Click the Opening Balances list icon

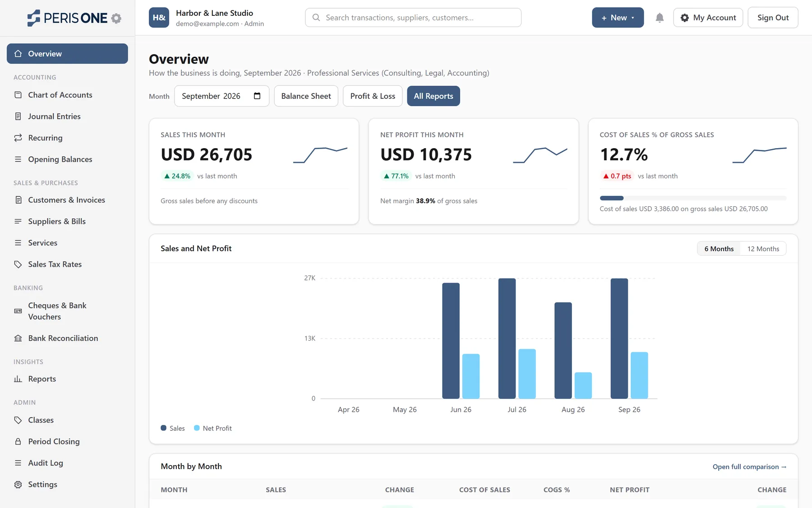pos(18,159)
